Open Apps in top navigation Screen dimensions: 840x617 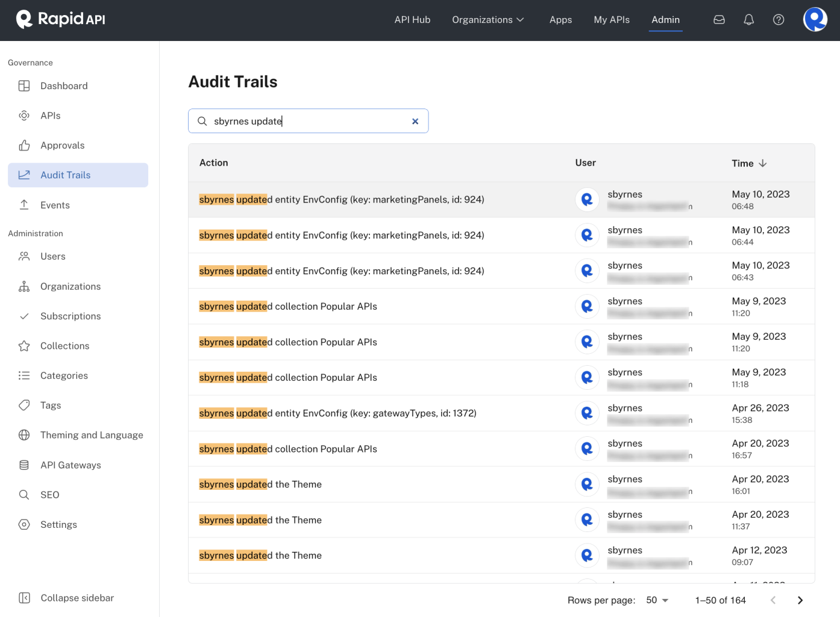click(x=561, y=20)
